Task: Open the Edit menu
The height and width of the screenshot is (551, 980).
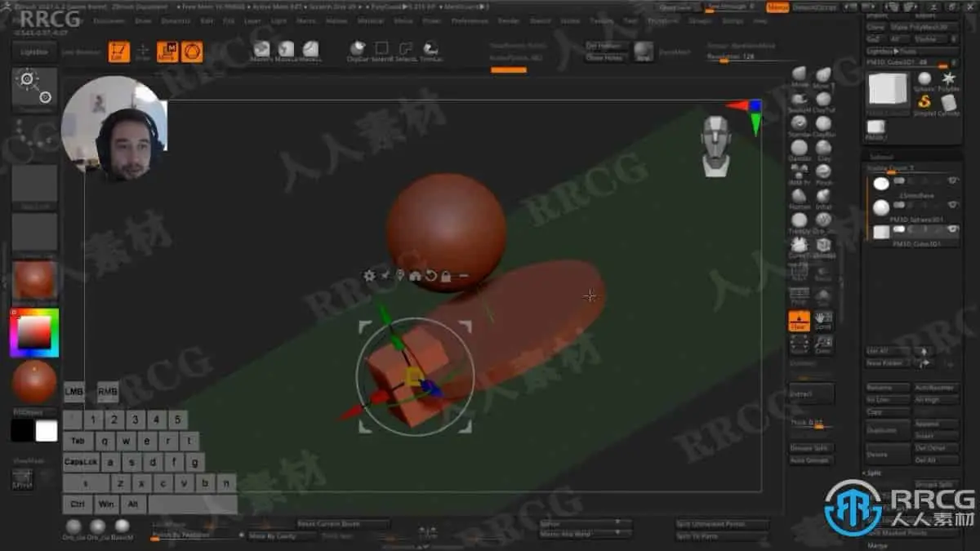Action: pos(207,20)
